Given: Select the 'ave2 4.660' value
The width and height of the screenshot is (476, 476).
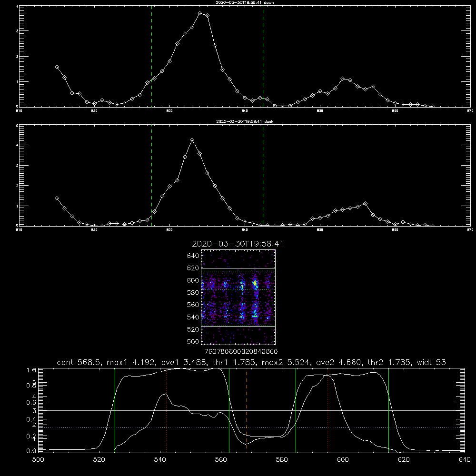Looking at the screenshot, I should 339,362.
